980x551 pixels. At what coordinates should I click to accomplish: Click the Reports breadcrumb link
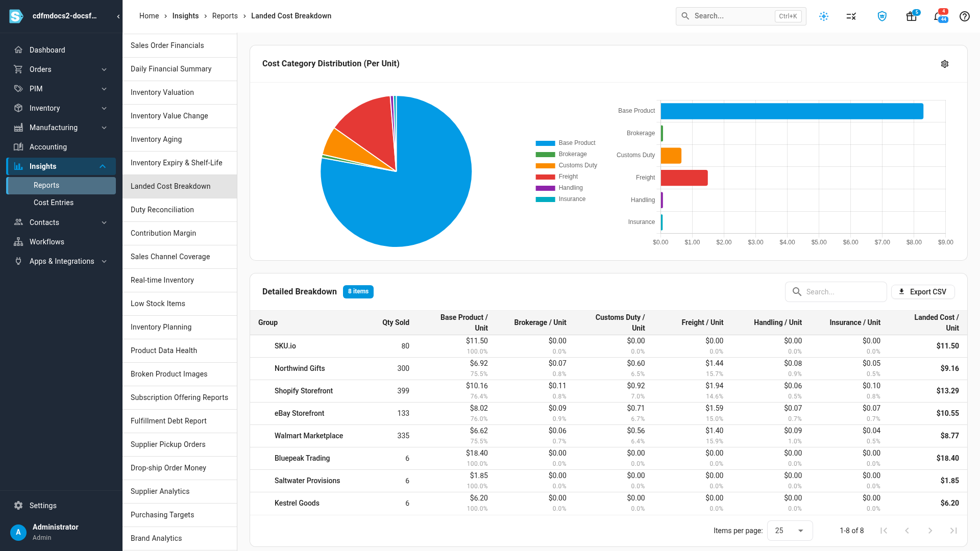225,16
